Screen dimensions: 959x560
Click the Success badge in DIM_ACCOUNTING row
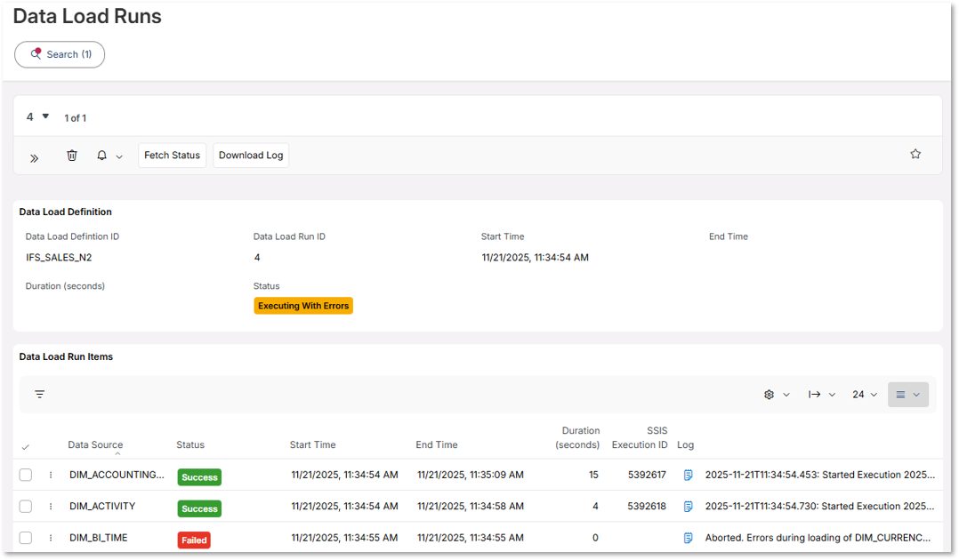[x=199, y=476]
